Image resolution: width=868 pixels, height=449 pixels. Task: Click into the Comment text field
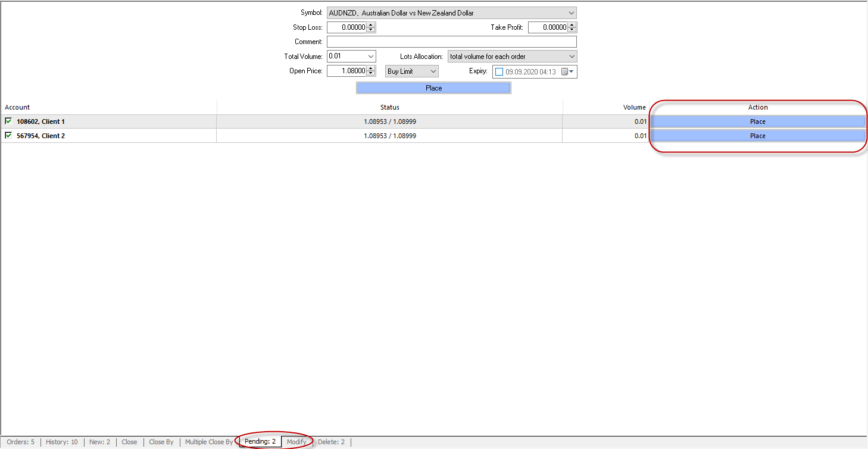pyautogui.click(x=451, y=42)
